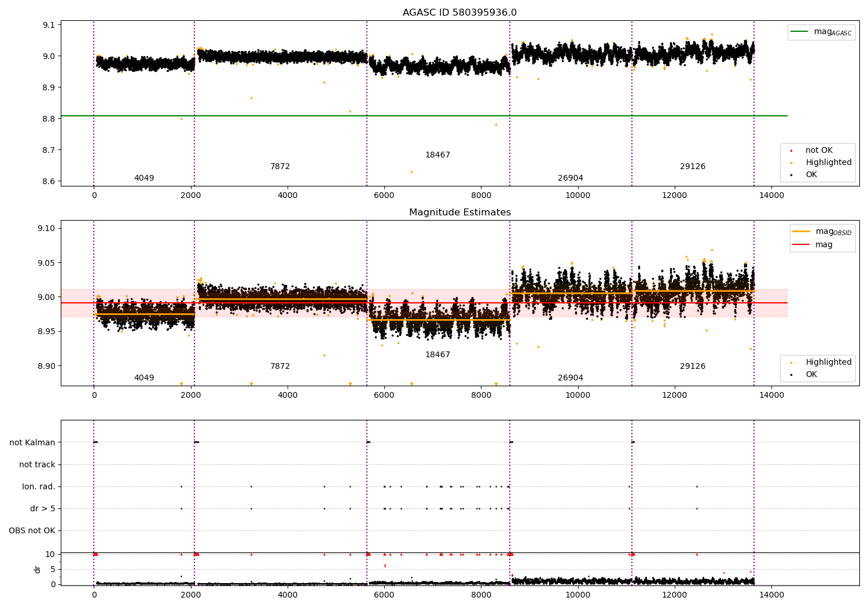
Task: Click the orange mag OBSID legend line
Action: point(801,232)
